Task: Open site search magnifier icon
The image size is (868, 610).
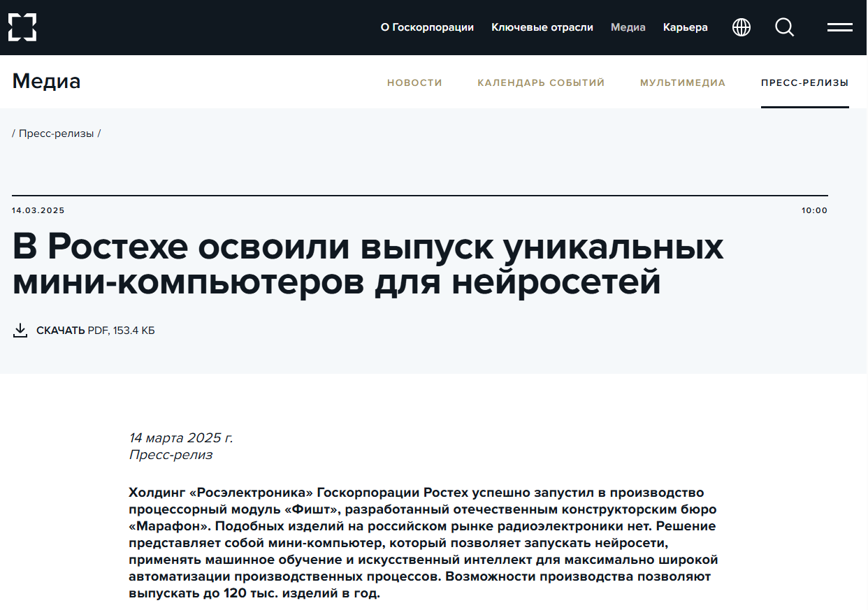Action: coord(785,27)
